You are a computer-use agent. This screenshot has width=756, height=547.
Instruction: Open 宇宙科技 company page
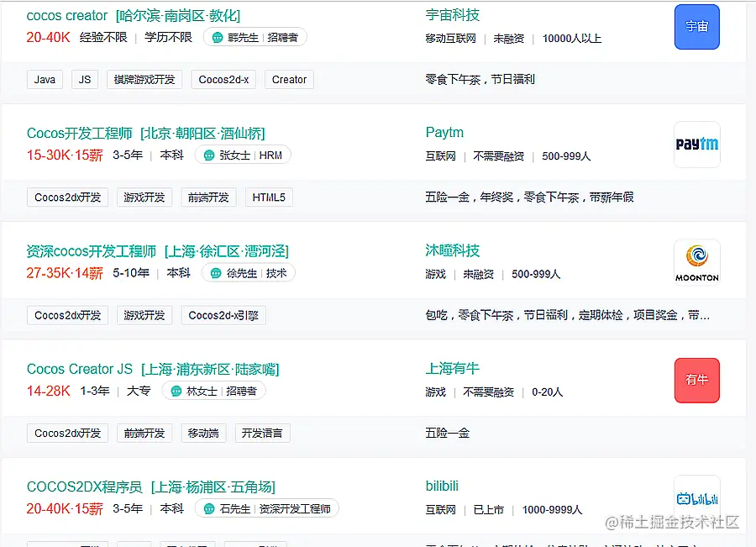pos(452,15)
